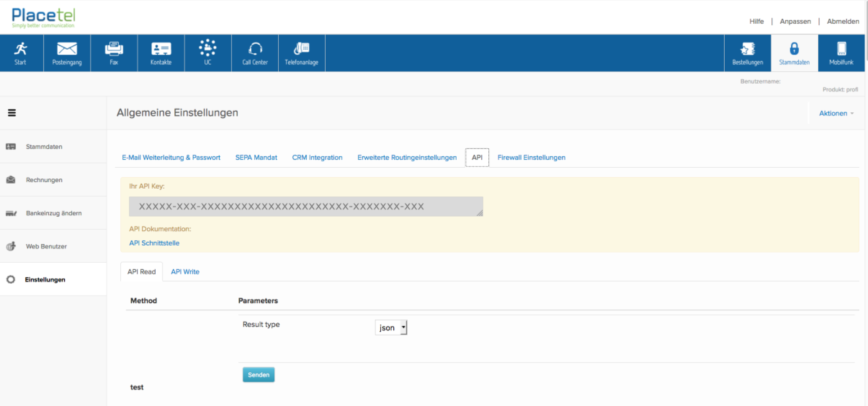Select the UC dots icon

208,48
